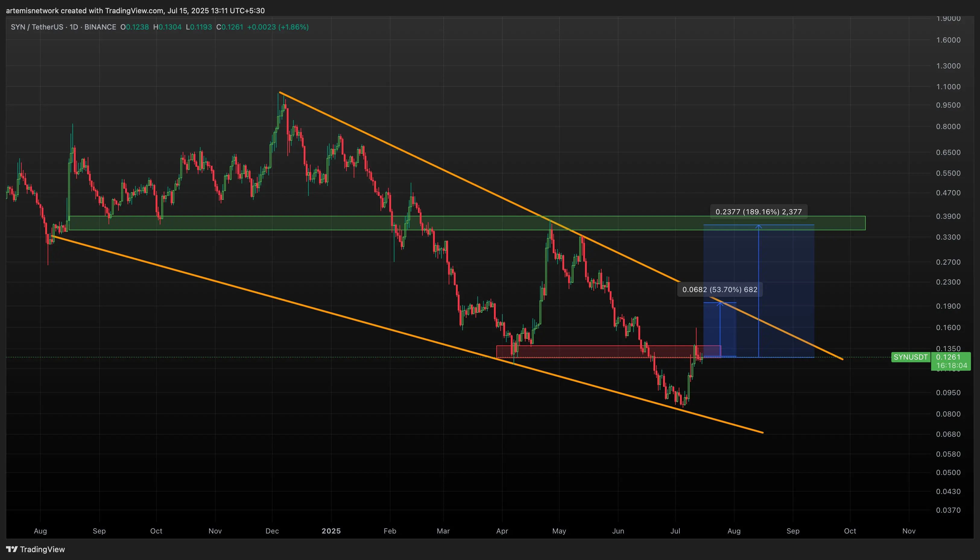Click the TradingView wordmark text
The height and width of the screenshot is (560, 980).
(x=42, y=549)
